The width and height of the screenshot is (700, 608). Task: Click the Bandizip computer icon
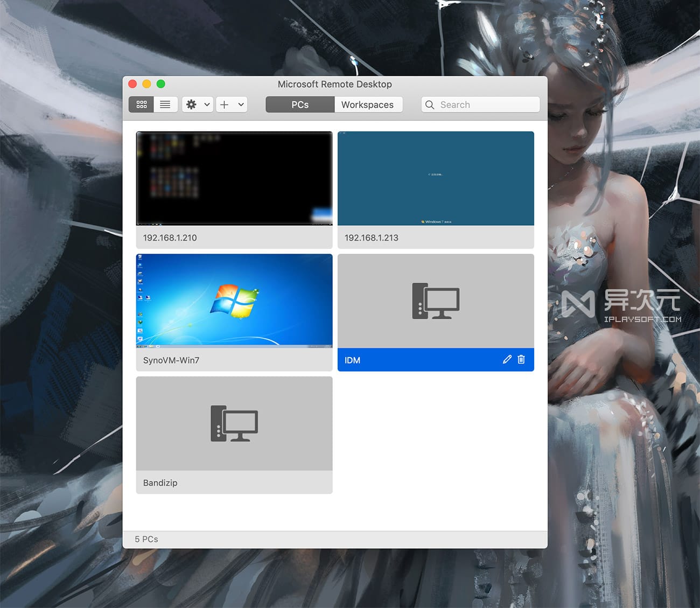(x=234, y=423)
